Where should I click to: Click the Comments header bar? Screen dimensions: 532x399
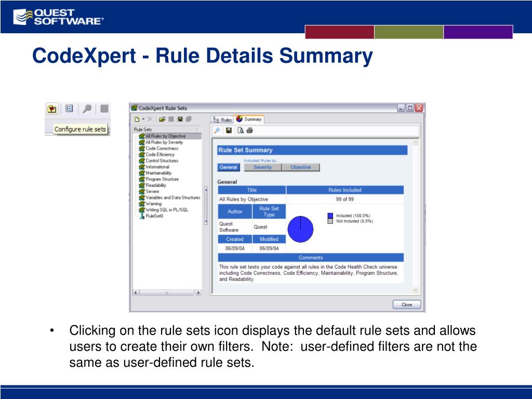click(x=311, y=258)
